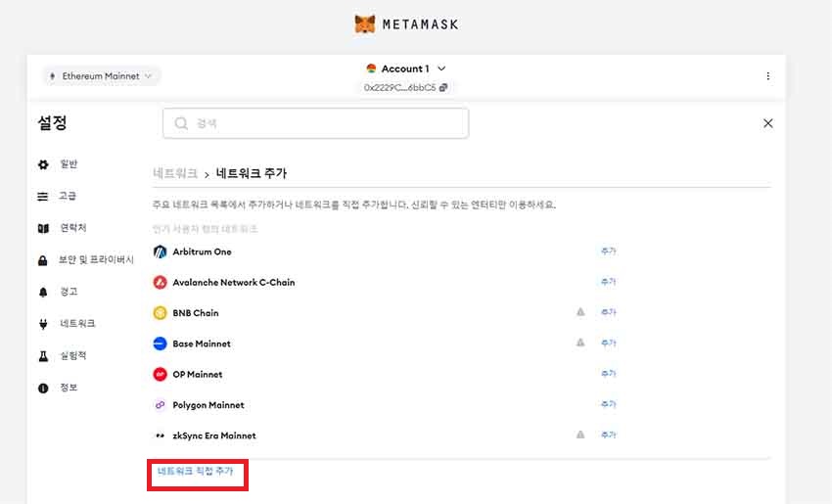The width and height of the screenshot is (832, 504).
Task: Expand the Account 1 selector
Action: (x=405, y=69)
